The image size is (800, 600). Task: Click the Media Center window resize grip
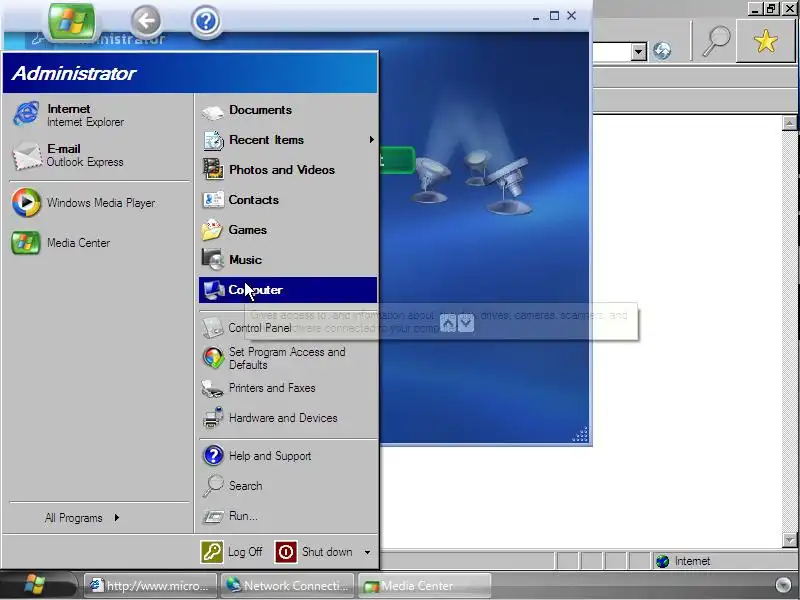pos(581,434)
